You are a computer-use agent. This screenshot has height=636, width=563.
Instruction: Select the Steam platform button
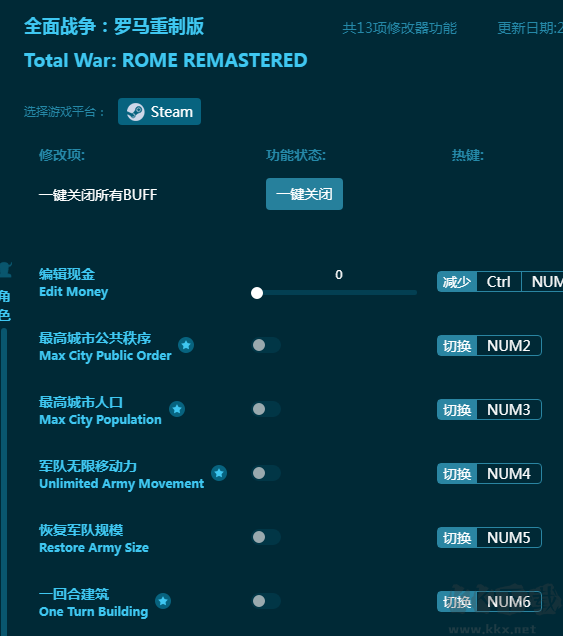click(x=159, y=112)
